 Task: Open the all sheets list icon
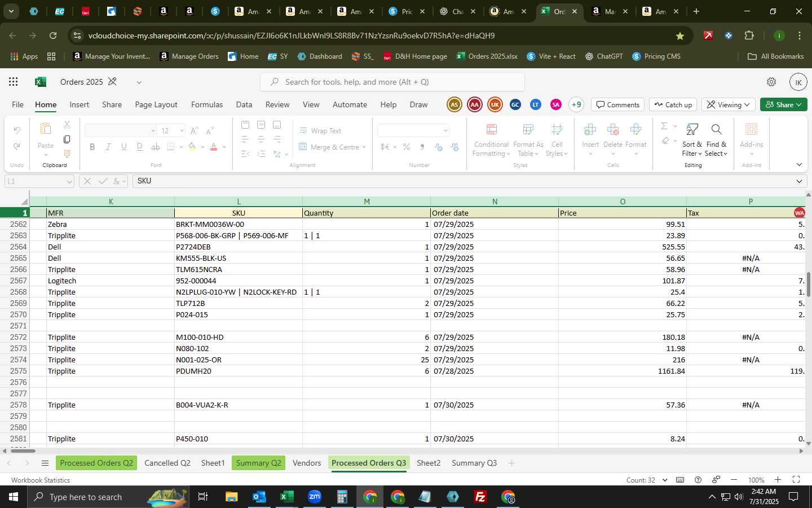coord(45,463)
